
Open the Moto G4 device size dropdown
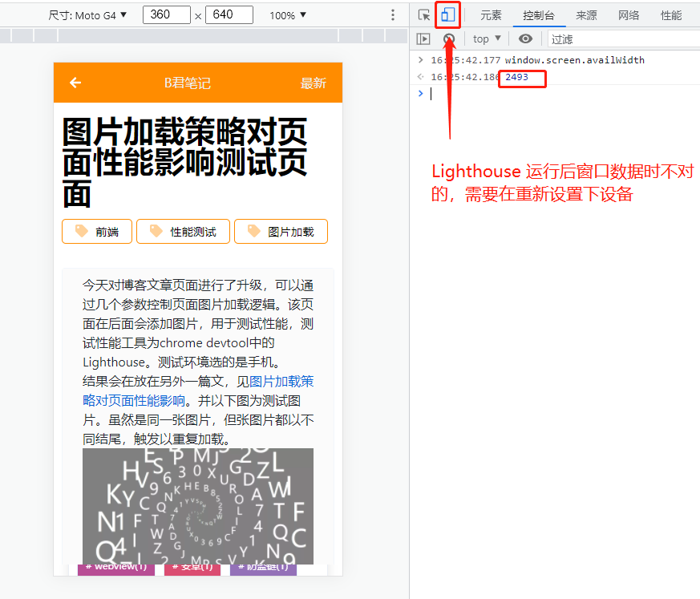click(x=88, y=15)
